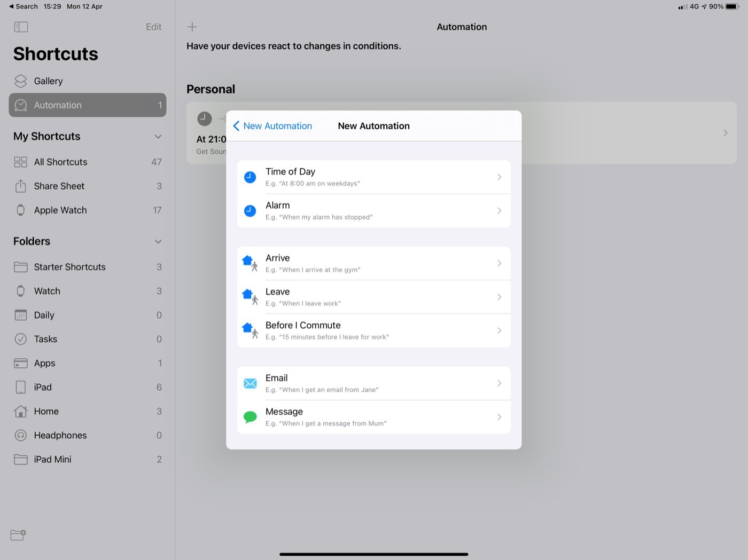Open the Time of Day trigger chevron
Viewport: 748px width, 560px height.
click(x=499, y=177)
